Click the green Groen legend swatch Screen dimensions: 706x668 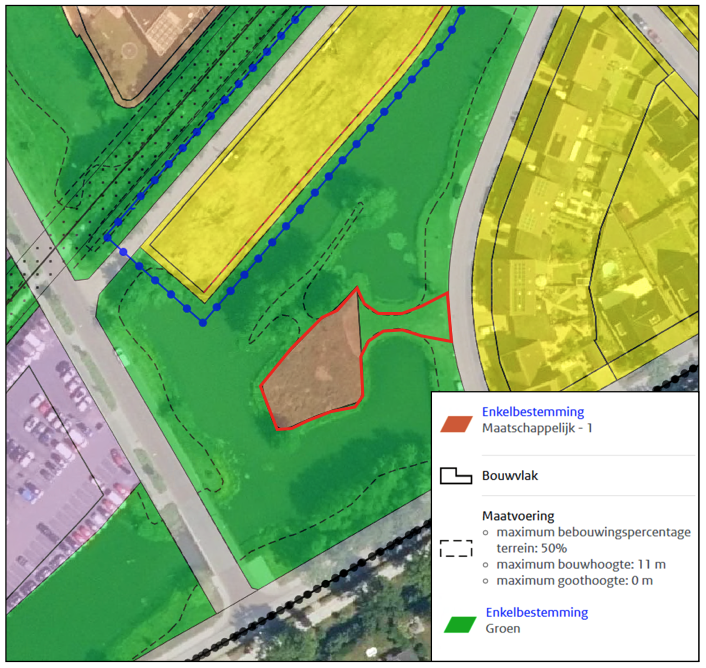[460, 625]
